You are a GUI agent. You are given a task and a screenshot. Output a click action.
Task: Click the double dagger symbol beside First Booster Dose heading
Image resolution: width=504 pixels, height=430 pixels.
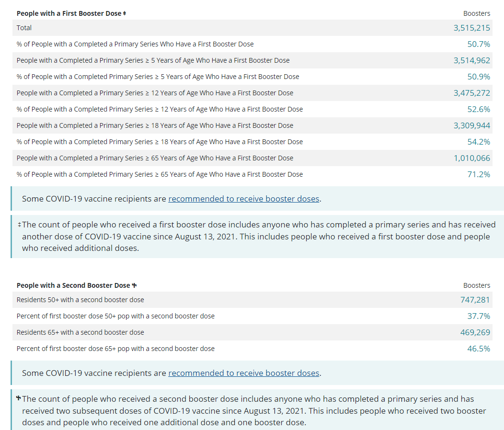[125, 13]
